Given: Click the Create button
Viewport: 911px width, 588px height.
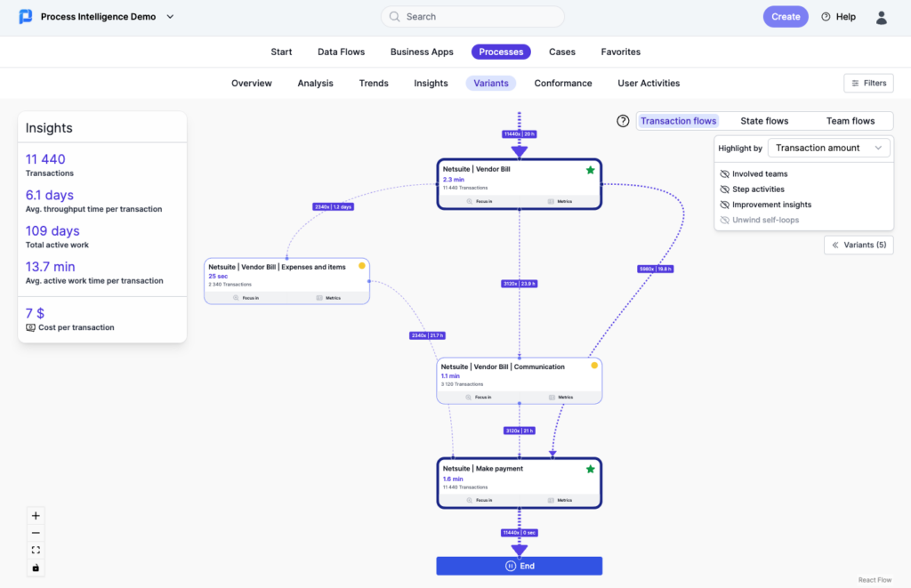Looking at the screenshot, I should (x=786, y=17).
